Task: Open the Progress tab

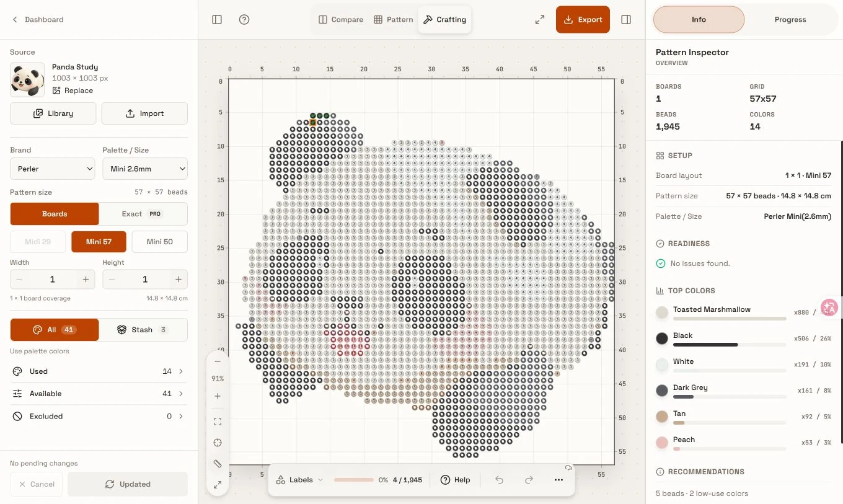Action: (790, 20)
